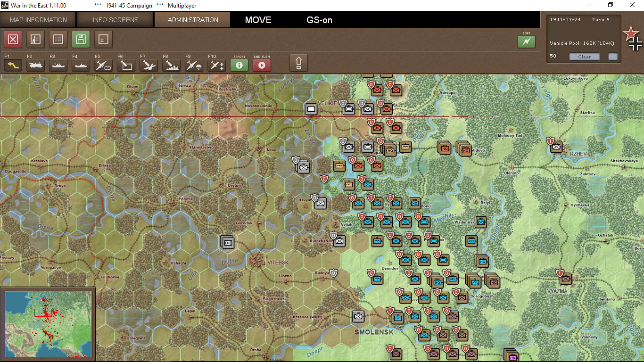Select the stacked gray infantry west of Vitebsk
The width and height of the screenshot is (644, 362).
coord(227,242)
